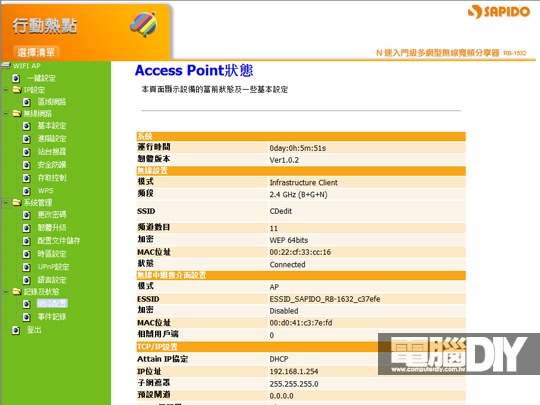
Task: Collapse the 系統管理 folder
Action: (6, 202)
